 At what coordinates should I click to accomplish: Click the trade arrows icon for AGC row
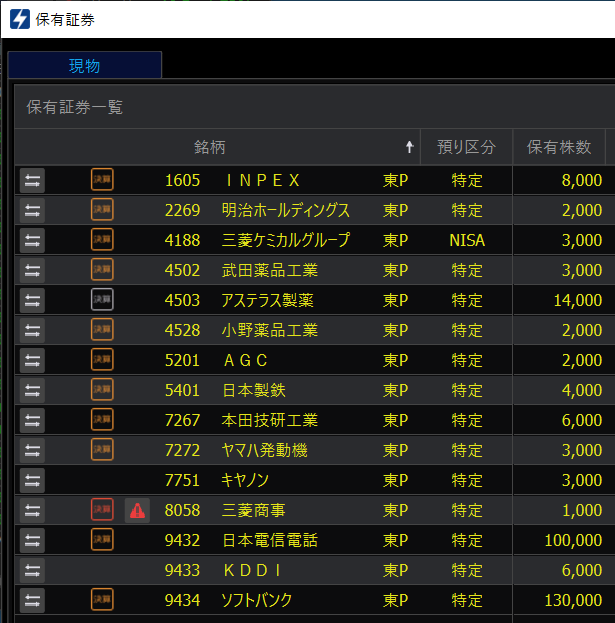[32, 360]
